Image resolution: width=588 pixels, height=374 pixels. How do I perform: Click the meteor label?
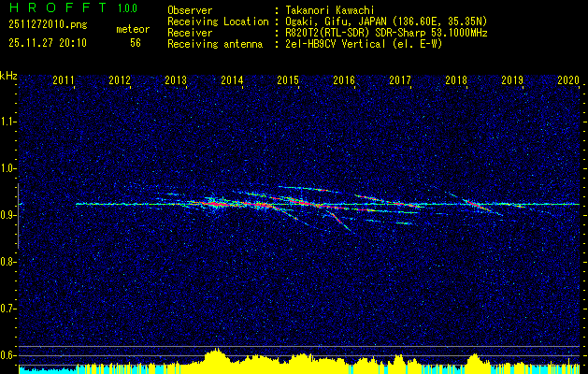133,29
